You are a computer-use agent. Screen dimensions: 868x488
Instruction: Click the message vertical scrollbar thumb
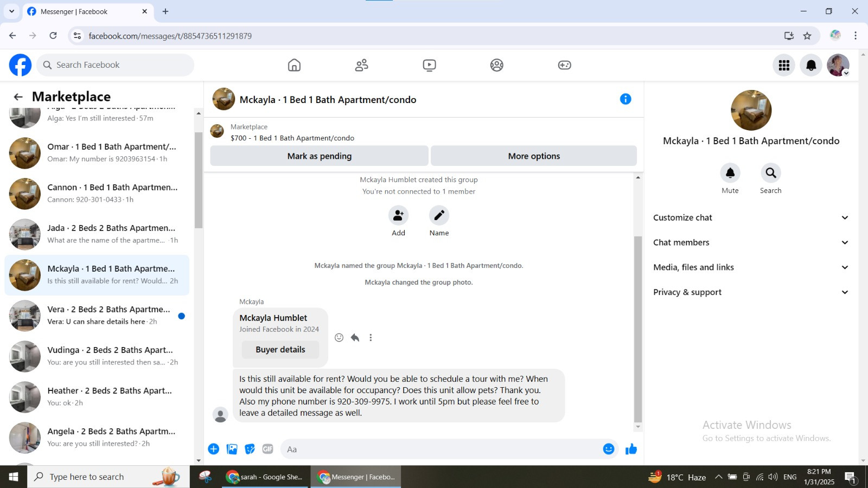pos(638,329)
